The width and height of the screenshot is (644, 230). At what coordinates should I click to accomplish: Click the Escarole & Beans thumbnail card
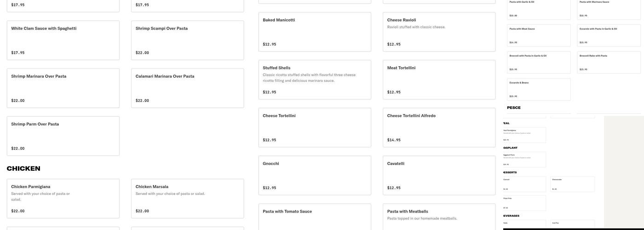coord(539,89)
